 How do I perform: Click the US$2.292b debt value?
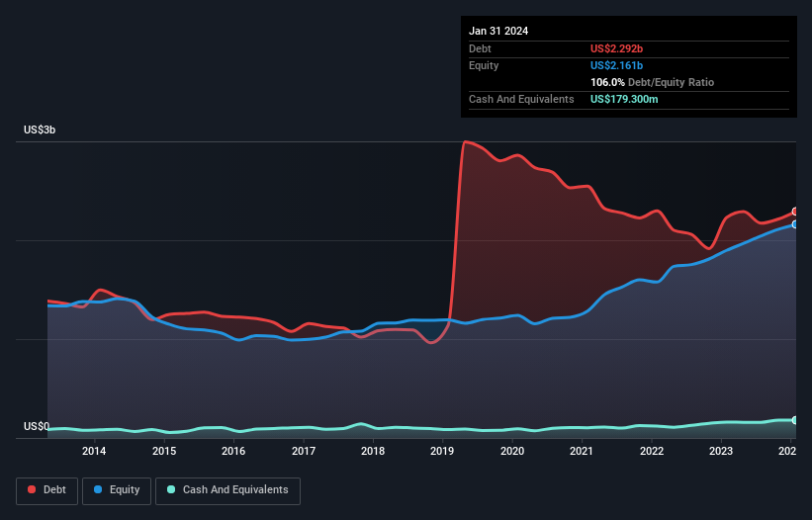point(616,48)
